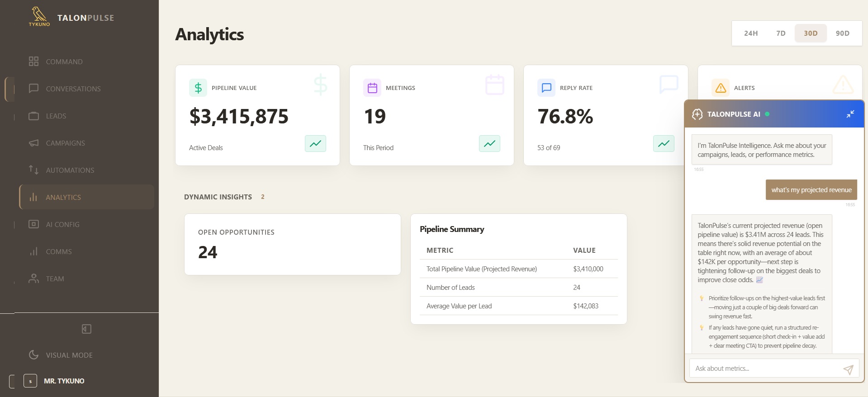Click the Reply Rate 76.8% value
Image resolution: width=868 pixels, height=397 pixels.
click(565, 116)
